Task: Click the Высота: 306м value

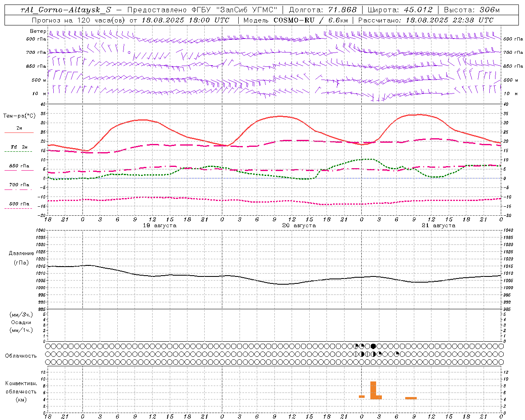Action: [472, 10]
